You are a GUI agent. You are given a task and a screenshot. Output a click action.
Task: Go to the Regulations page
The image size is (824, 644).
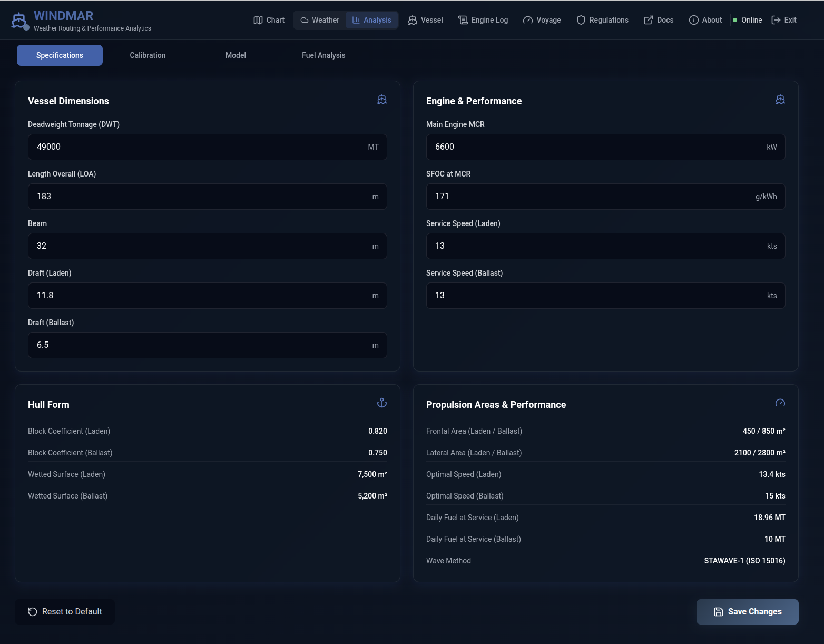602,20
